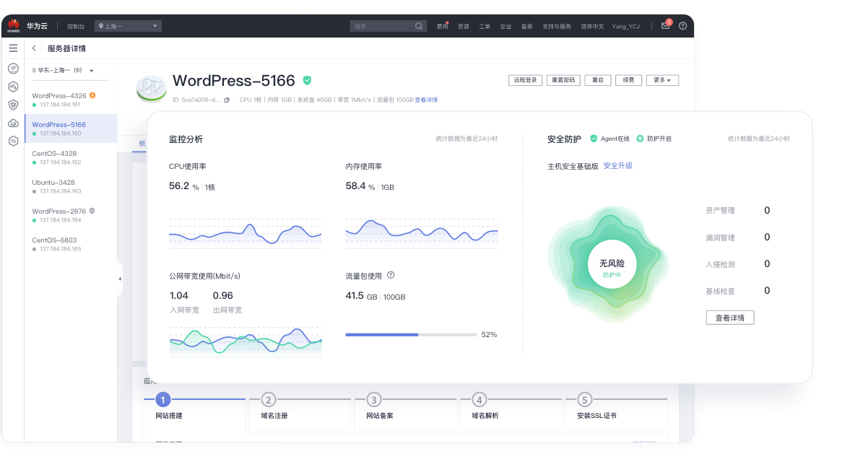Click the 基线检查 count row
Screen dimensions: 868x462
coord(738,291)
